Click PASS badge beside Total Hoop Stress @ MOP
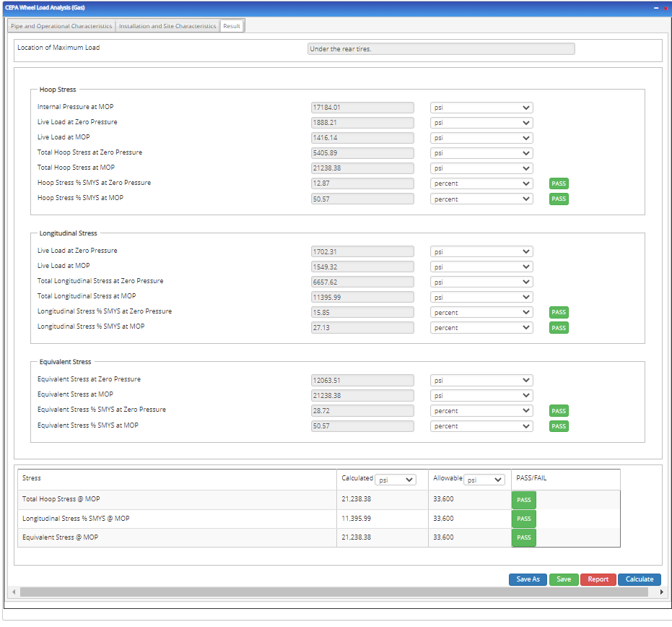This screenshot has height=627, width=672. [523, 499]
